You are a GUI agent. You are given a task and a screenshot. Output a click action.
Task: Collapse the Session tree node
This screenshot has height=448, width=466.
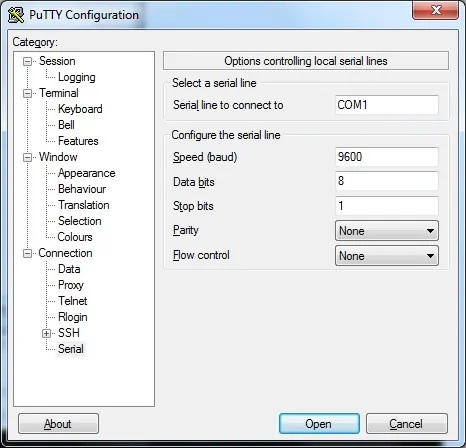(x=27, y=61)
